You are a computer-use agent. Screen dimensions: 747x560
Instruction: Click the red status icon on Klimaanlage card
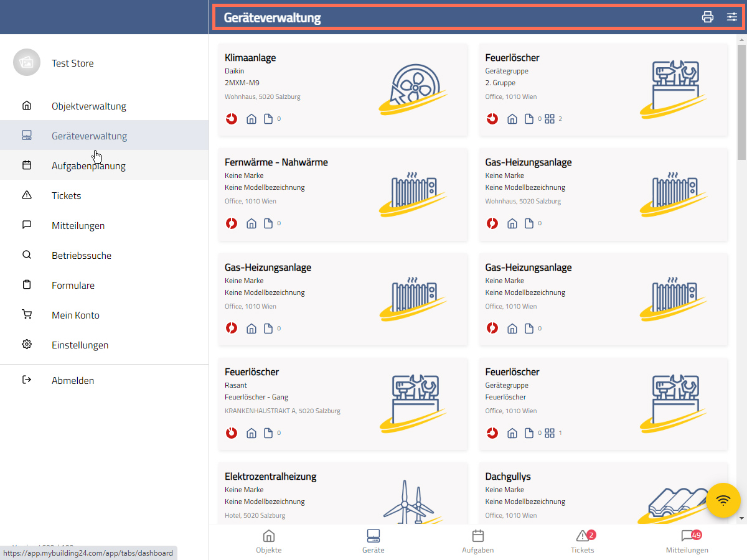click(x=232, y=119)
